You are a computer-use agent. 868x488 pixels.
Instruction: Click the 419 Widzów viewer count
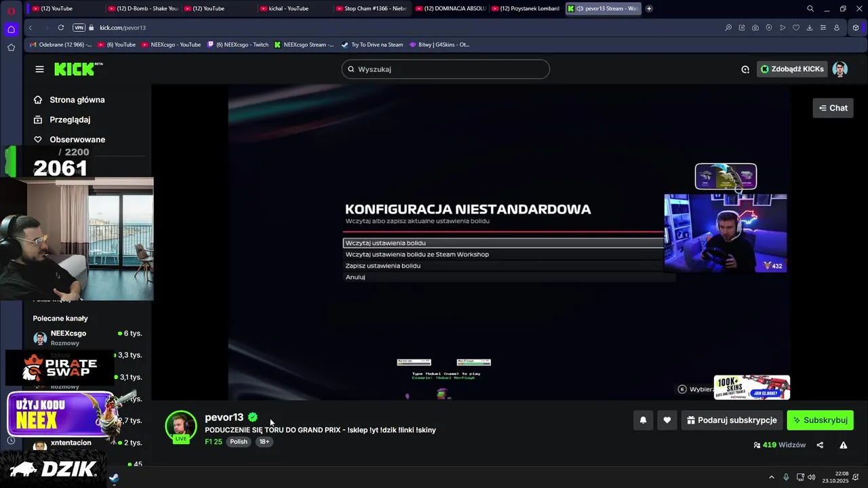point(779,445)
